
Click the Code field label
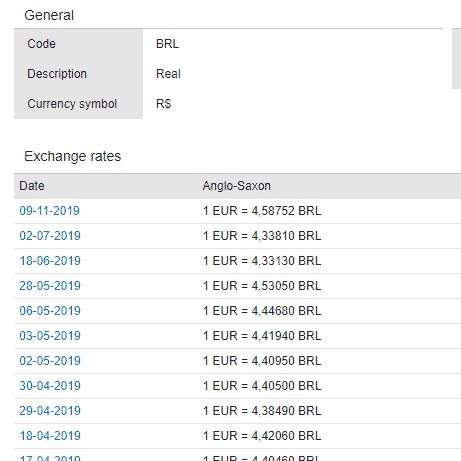click(x=41, y=44)
